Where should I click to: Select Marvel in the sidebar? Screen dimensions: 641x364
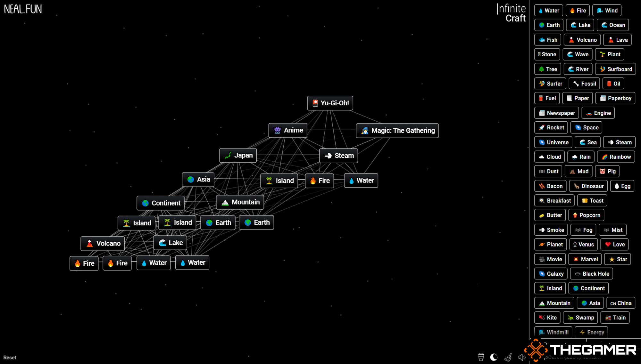[585, 259]
